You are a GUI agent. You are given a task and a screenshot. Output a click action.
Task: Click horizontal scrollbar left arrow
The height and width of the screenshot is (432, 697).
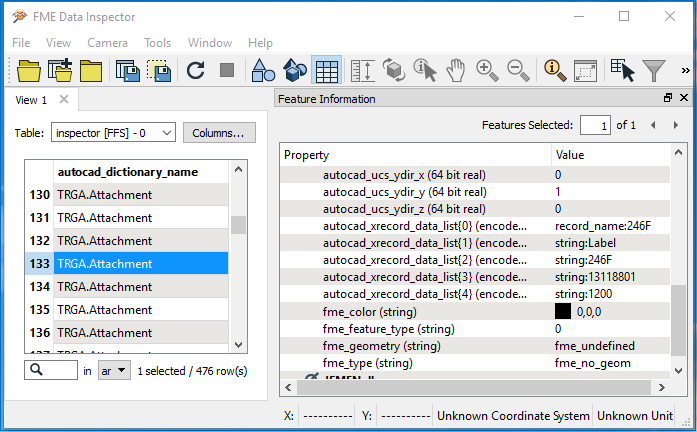click(288, 388)
